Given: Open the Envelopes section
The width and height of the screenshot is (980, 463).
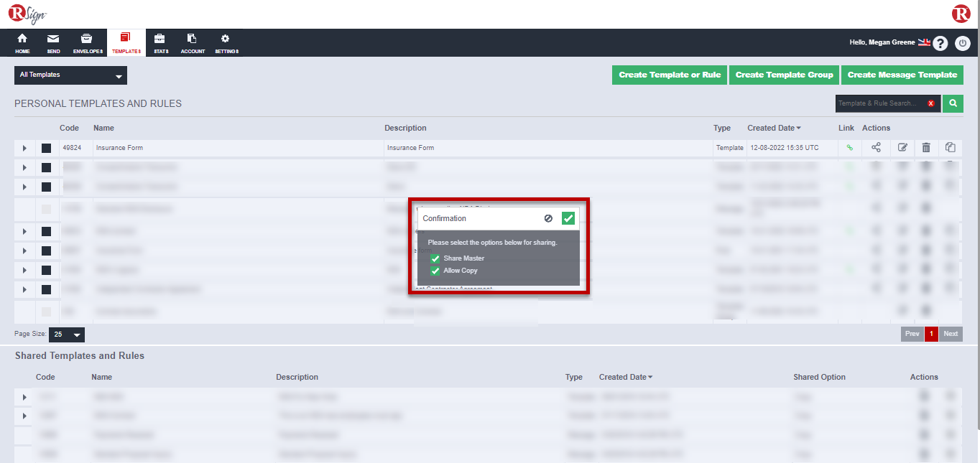Looking at the screenshot, I should (x=87, y=42).
